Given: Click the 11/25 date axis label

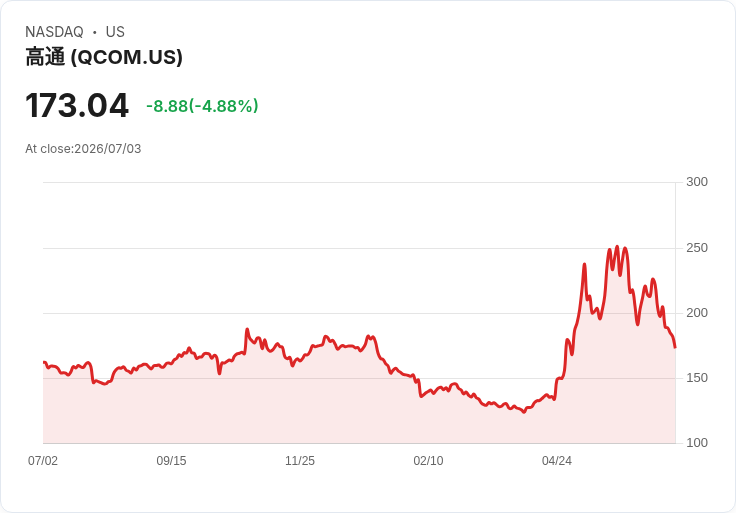Looking at the screenshot, I should 300,460.
